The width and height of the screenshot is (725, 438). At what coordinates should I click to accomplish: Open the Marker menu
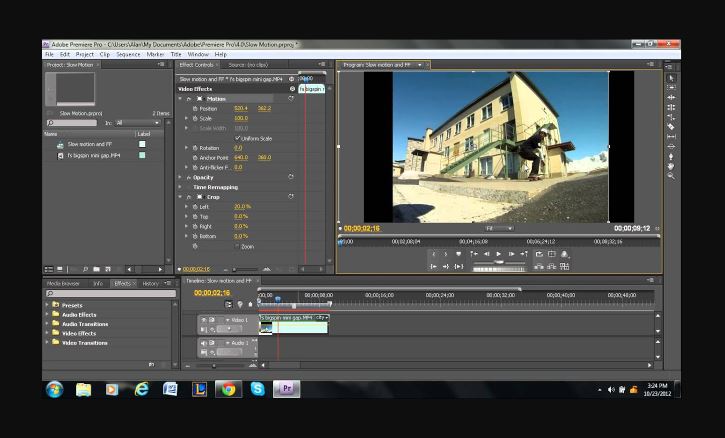pos(155,54)
